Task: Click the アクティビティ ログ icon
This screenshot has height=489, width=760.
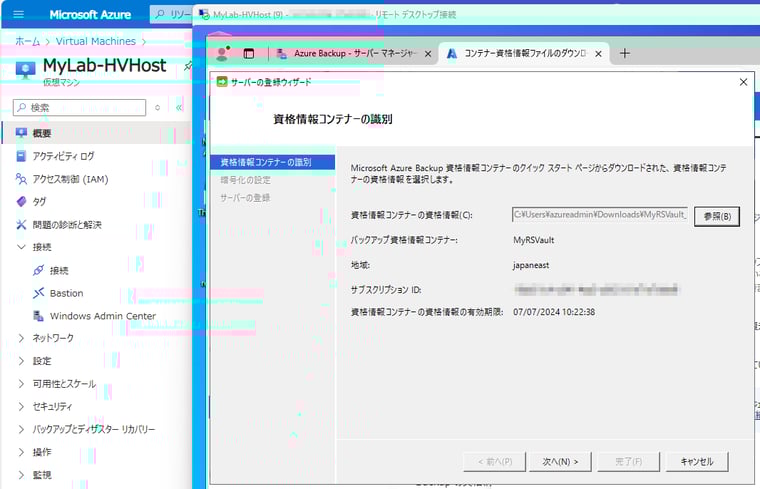Action: [21, 156]
